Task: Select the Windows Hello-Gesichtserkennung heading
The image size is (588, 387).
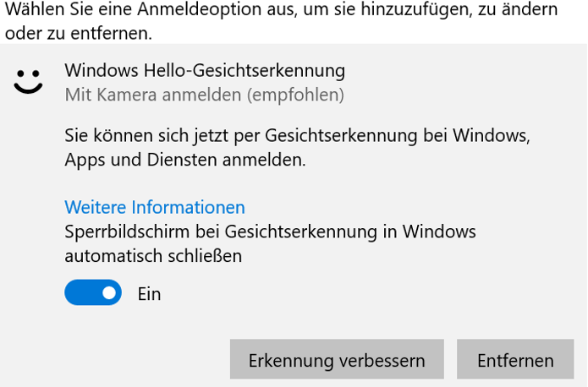Action: point(205,70)
